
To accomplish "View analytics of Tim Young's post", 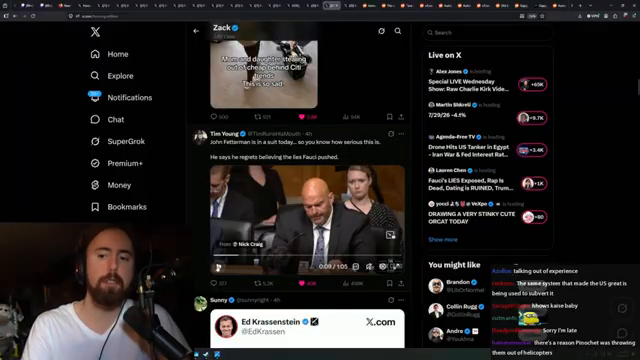I will click(353, 283).
